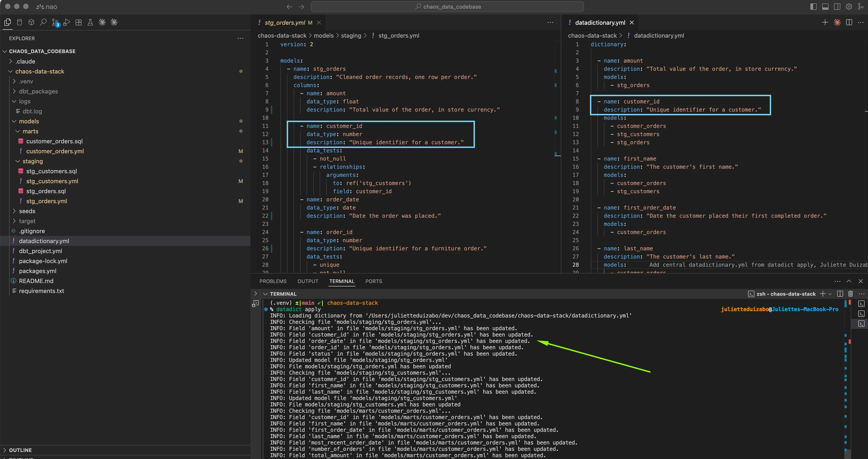
Task: Activate the stg_orders.yml editor tab
Action: 285,22
